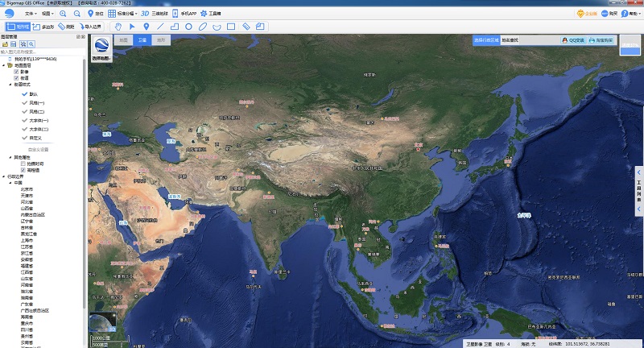Click the layer panel vertical scrollbar
This screenshot has height=348, width=644.
tap(85, 185)
